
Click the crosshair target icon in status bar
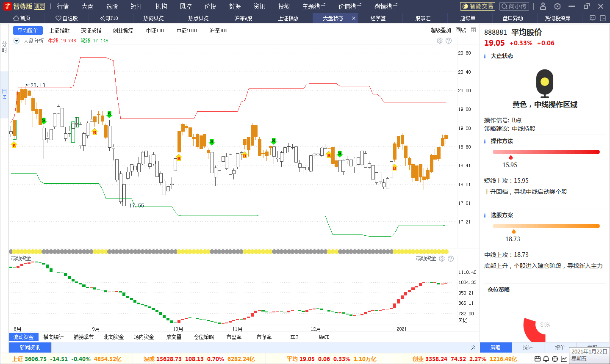555,359
